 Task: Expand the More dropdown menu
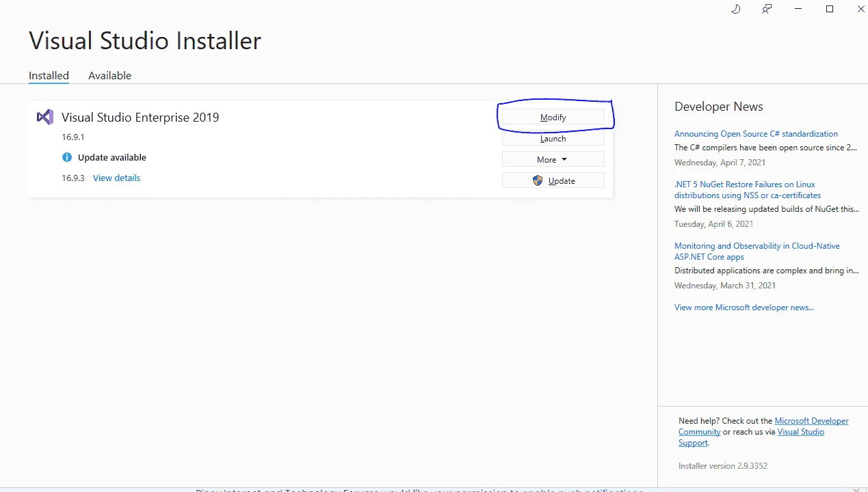pyautogui.click(x=553, y=160)
